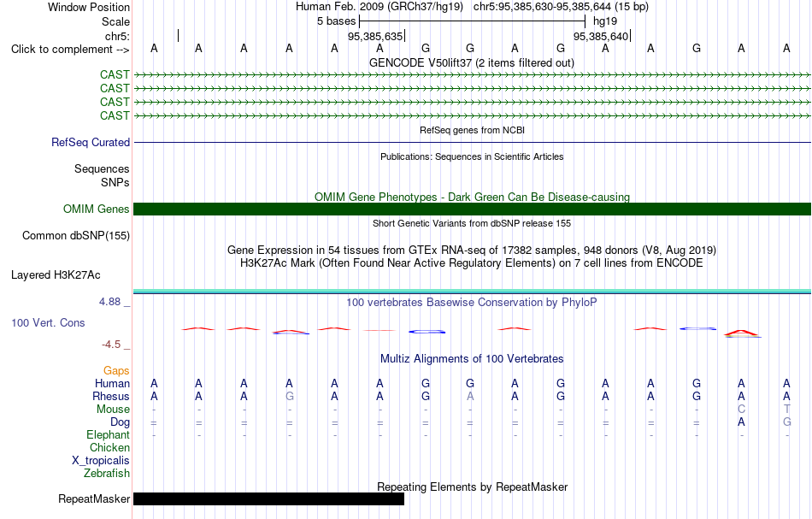Click the dark green OMIM Genes bar
The image size is (812, 519).
click(x=473, y=209)
